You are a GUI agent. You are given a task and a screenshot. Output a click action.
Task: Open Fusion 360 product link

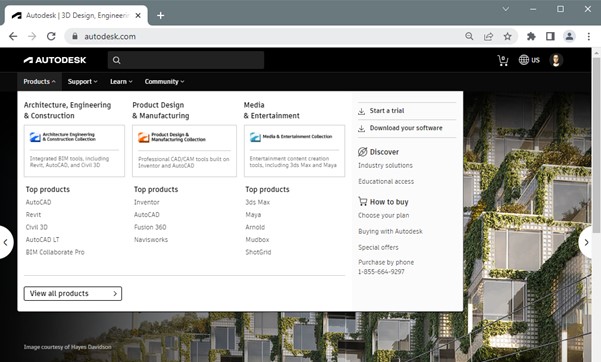[150, 227]
